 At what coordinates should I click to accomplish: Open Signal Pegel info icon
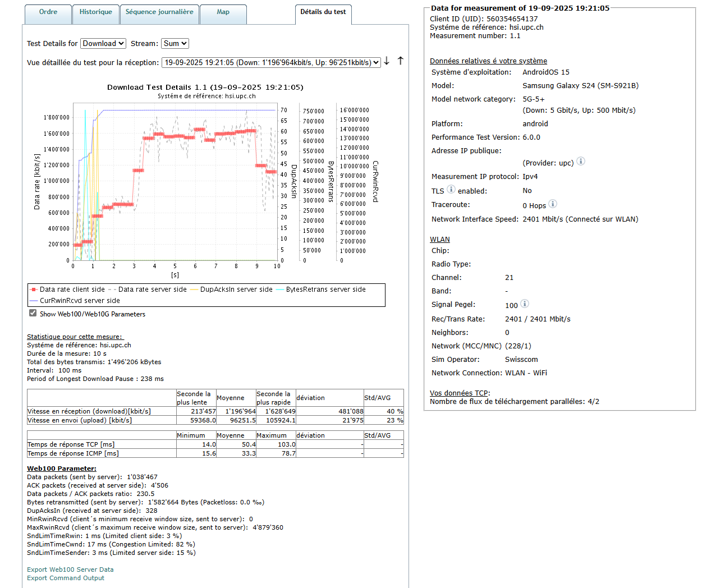525,304
